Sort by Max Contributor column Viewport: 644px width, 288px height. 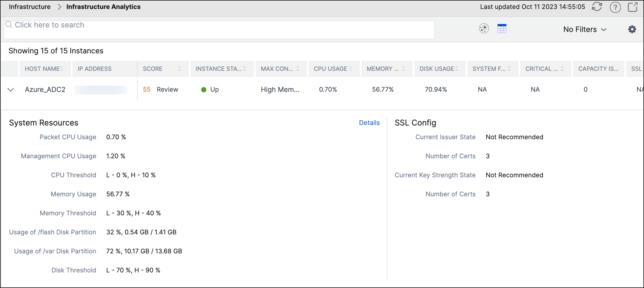coord(298,69)
